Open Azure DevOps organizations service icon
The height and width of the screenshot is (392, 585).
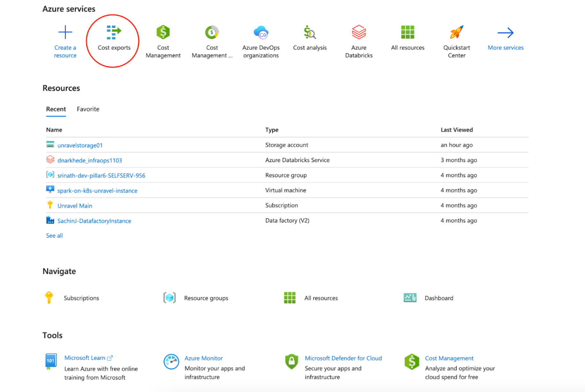pyautogui.click(x=261, y=33)
